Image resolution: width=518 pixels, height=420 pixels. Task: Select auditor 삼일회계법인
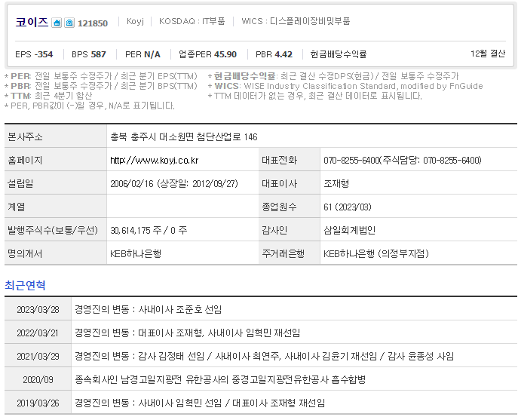click(349, 230)
